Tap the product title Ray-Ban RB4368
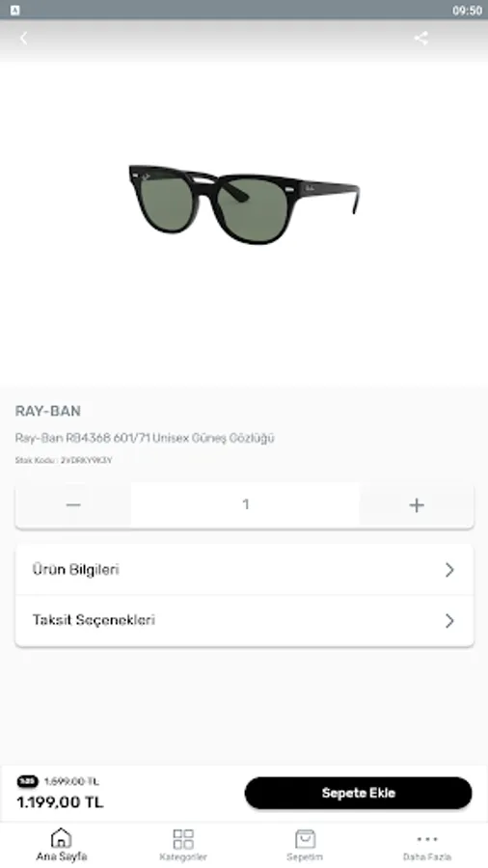This screenshot has width=488, height=868. click(145, 438)
